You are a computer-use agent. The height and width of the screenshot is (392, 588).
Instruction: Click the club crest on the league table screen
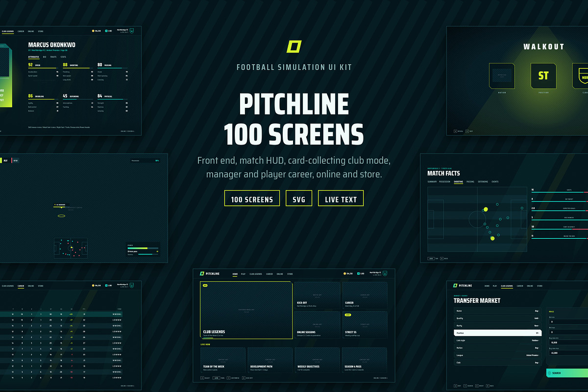pyautogui.click(x=131, y=285)
